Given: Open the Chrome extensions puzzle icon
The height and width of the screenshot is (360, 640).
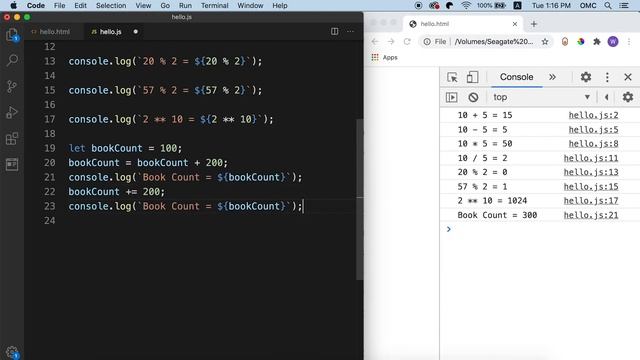Looking at the screenshot, I should click(597, 42).
